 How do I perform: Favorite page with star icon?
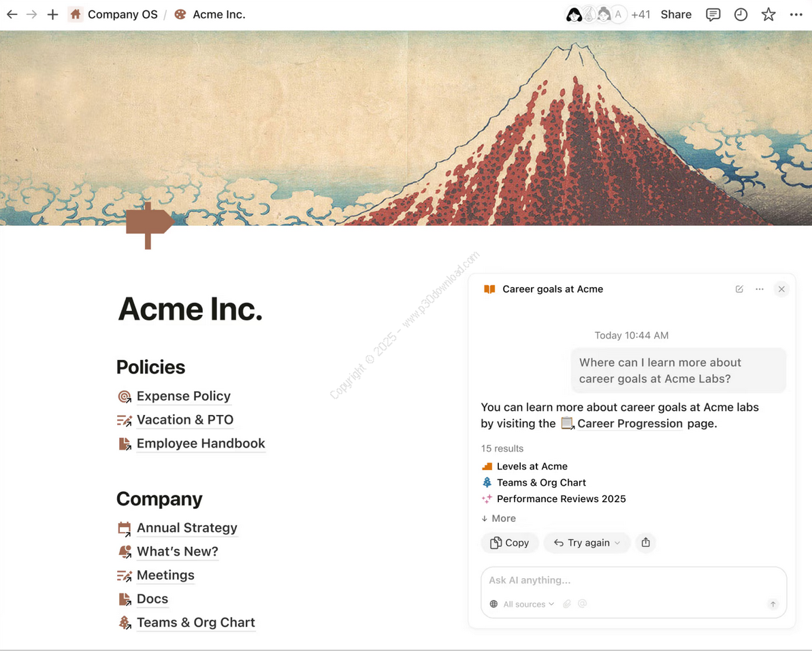[x=768, y=14]
